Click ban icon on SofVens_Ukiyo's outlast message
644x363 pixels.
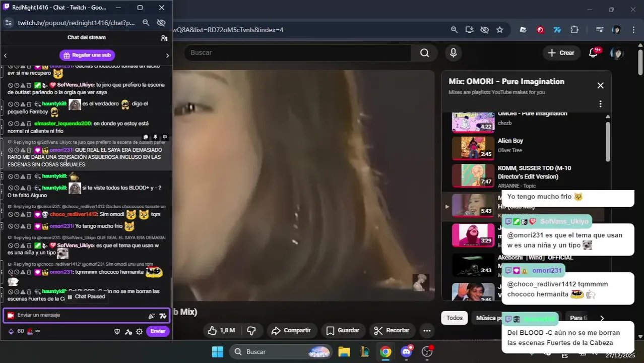[10, 85]
